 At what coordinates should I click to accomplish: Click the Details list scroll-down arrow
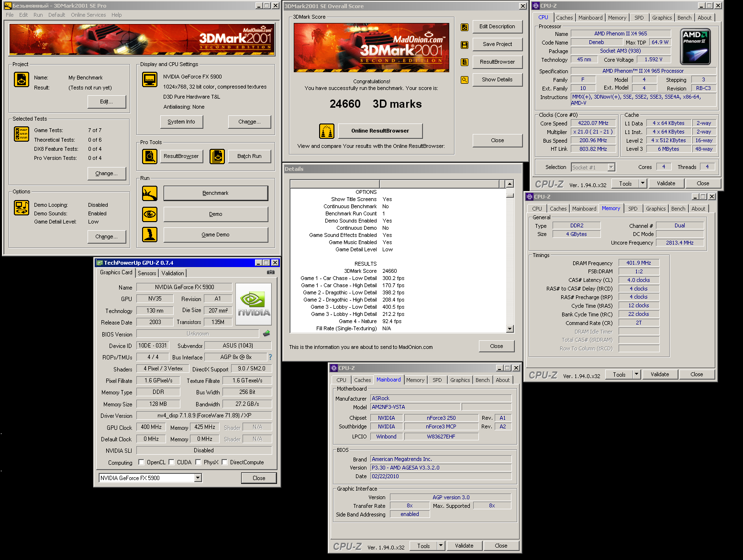click(510, 329)
